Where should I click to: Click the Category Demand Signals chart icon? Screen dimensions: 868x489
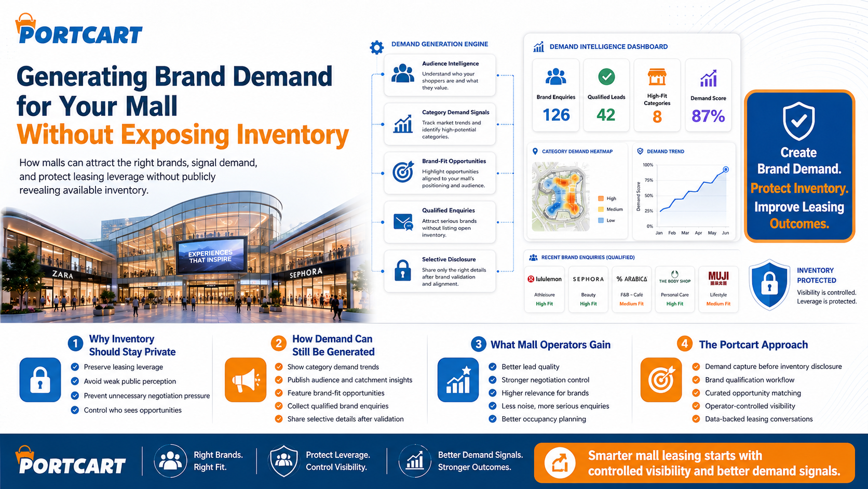point(403,124)
